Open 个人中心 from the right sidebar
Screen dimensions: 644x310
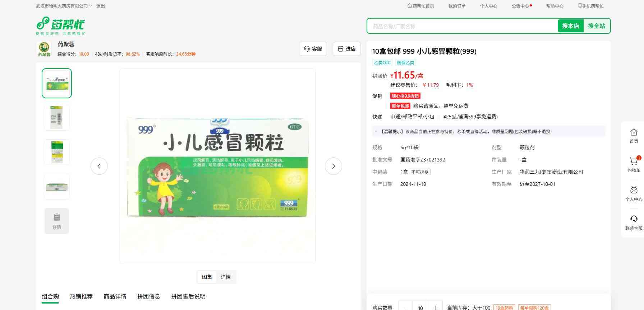pyautogui.click(x=634, y=193)
